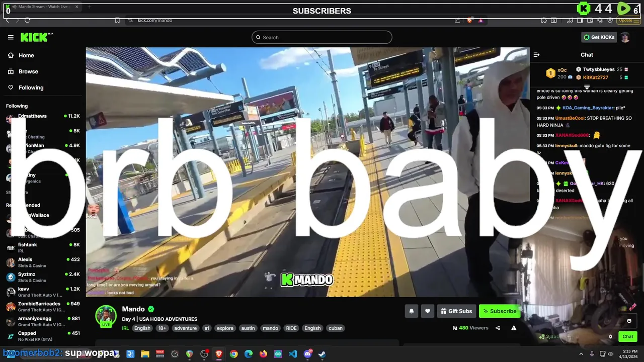Launch Microsoft Edge from taskbar
The width and height of the screenshot is (644, 362).
tap(249, 354)
